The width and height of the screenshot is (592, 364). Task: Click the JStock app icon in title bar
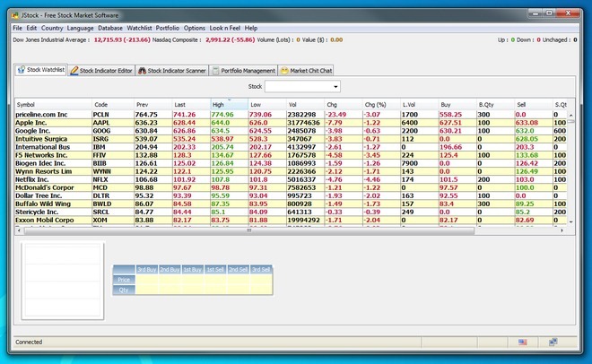coord(15,15)
